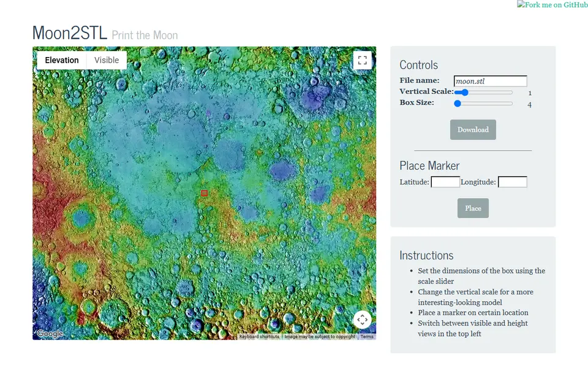The image size is (588, 368).
Task: Open the map Terms link
Action: (x=367, y=337)
